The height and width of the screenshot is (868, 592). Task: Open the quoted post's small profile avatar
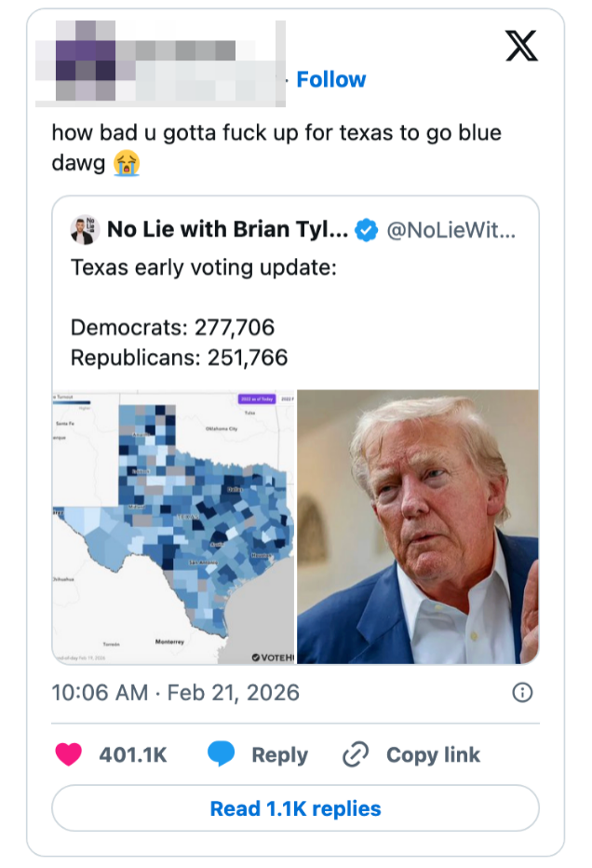[x=85, y=230]
